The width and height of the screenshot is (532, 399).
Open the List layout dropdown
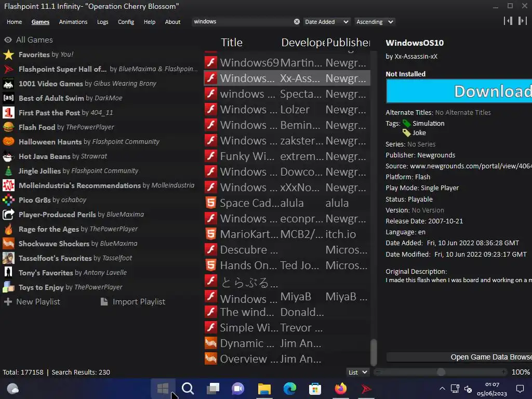[358, 372]
